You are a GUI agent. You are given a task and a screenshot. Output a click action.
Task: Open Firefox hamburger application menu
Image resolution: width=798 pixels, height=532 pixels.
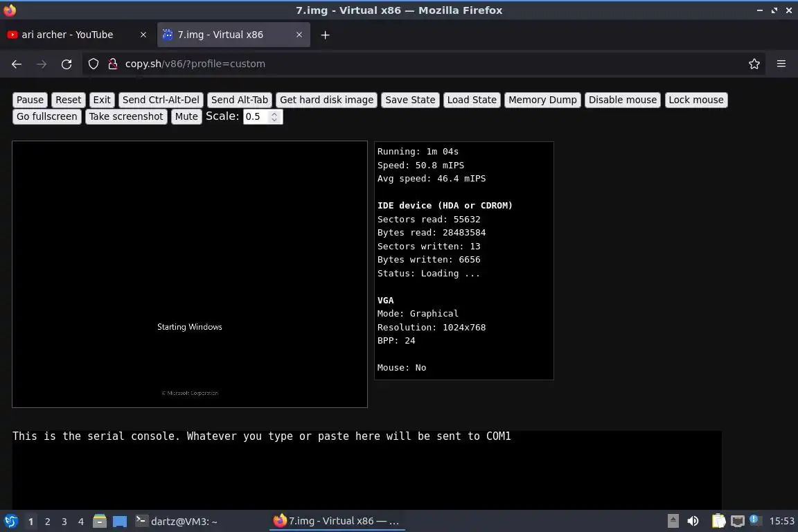click(781, 64)
